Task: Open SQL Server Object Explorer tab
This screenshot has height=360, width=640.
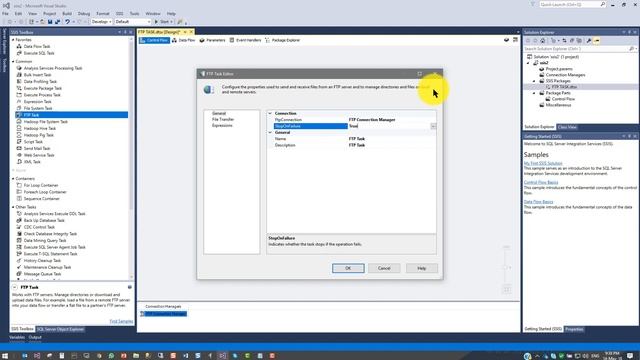Action: 60,329
